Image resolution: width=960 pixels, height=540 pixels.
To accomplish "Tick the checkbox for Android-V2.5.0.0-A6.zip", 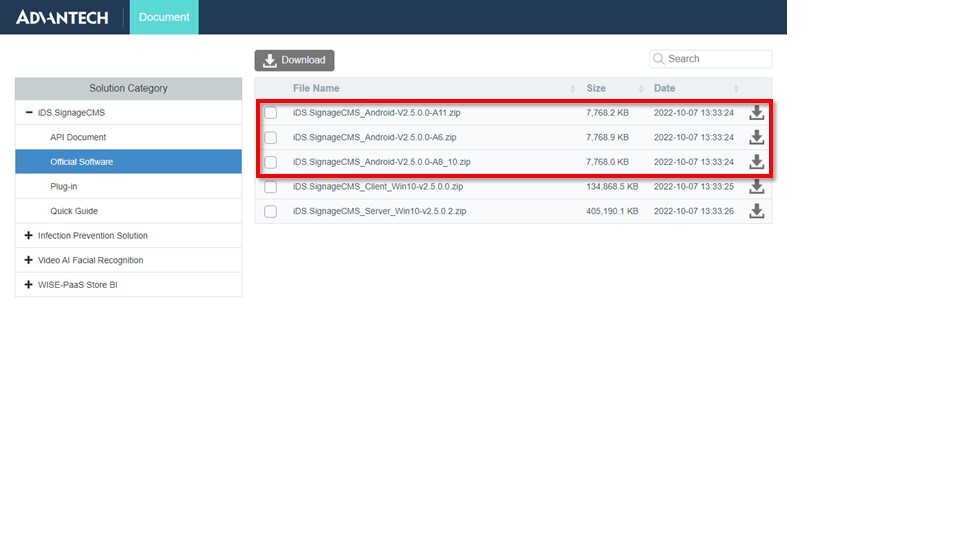I will [x=270, y=137].
